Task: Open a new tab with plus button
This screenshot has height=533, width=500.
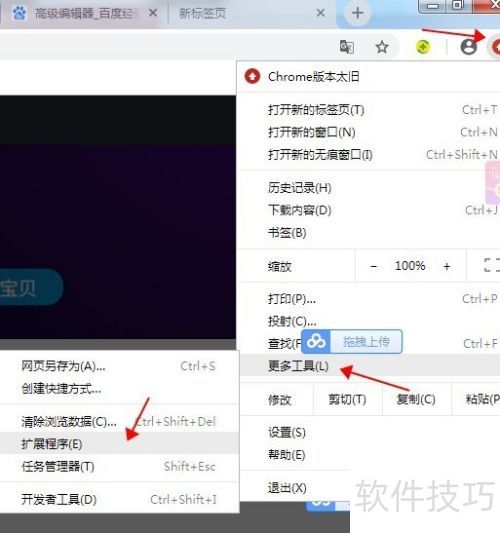Action: [x=357, y=14]
